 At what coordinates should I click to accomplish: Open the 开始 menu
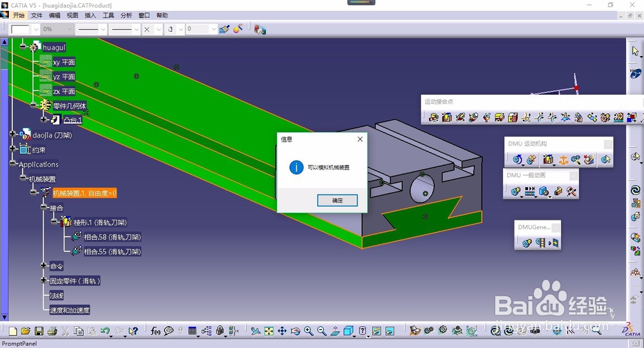(19, 15)
